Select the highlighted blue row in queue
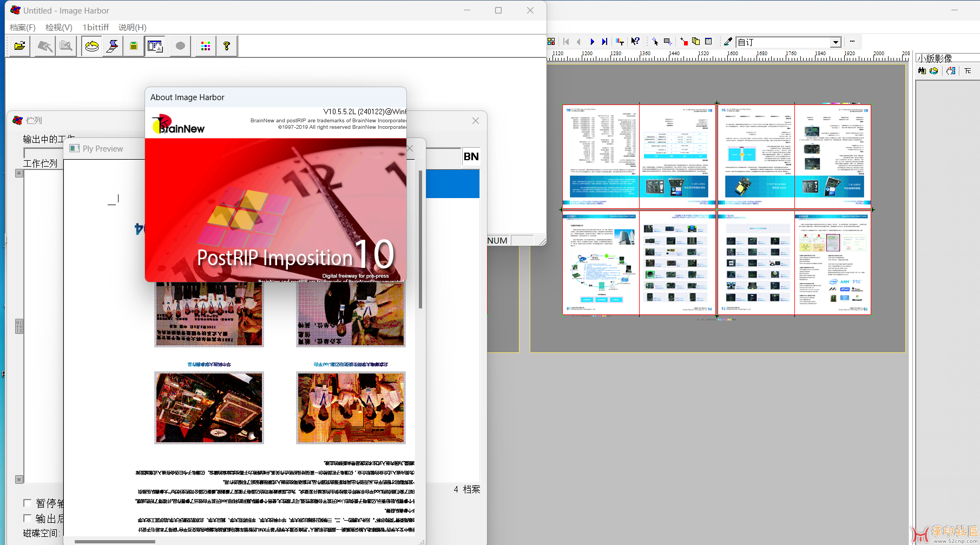980x545 pixels. coord(452,184)
